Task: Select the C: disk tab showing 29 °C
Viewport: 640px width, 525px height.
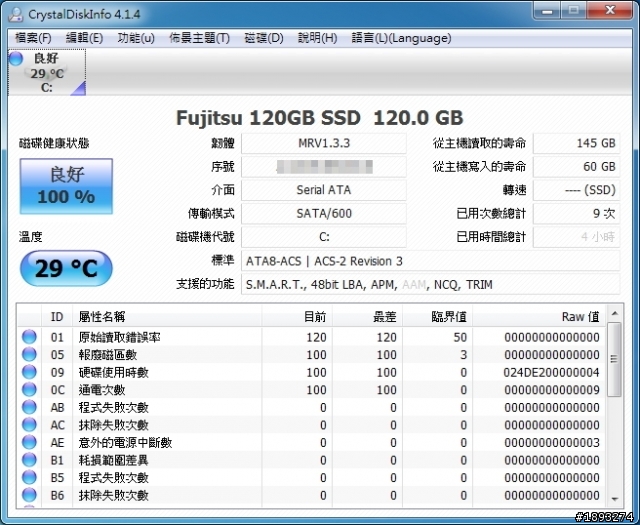Action: [x=47, y=73]
